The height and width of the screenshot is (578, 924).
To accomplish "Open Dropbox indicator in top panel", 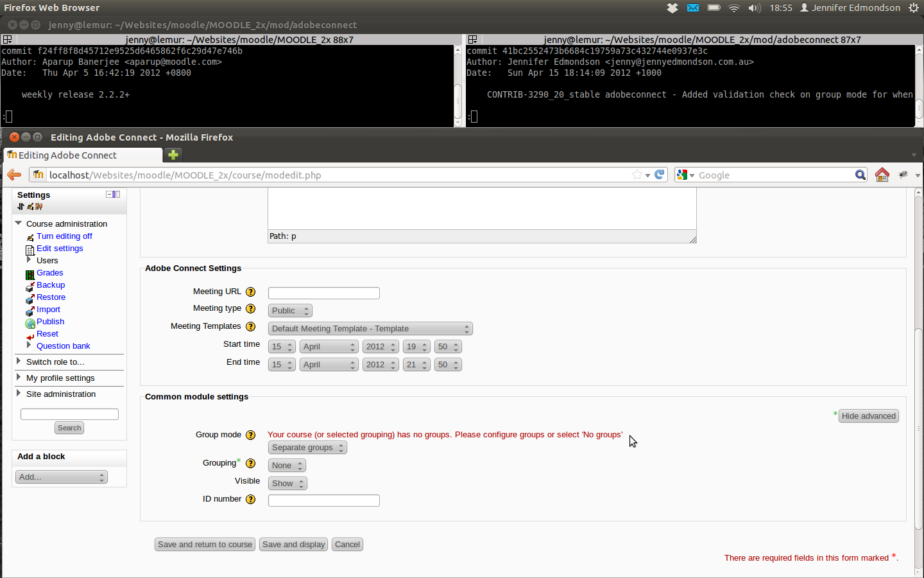I will click(672, 8).
